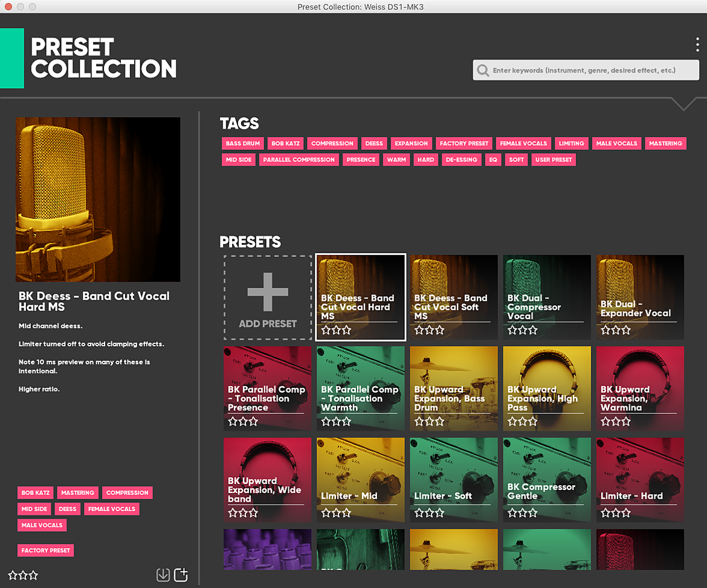
Task: Click the "Higher ratio." description line
Action: pos(39,389)
